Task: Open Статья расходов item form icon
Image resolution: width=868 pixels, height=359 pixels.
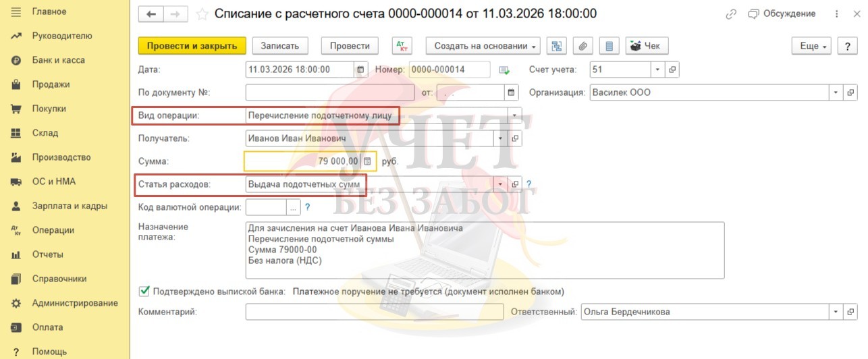Action: click(x=515, y=184)
